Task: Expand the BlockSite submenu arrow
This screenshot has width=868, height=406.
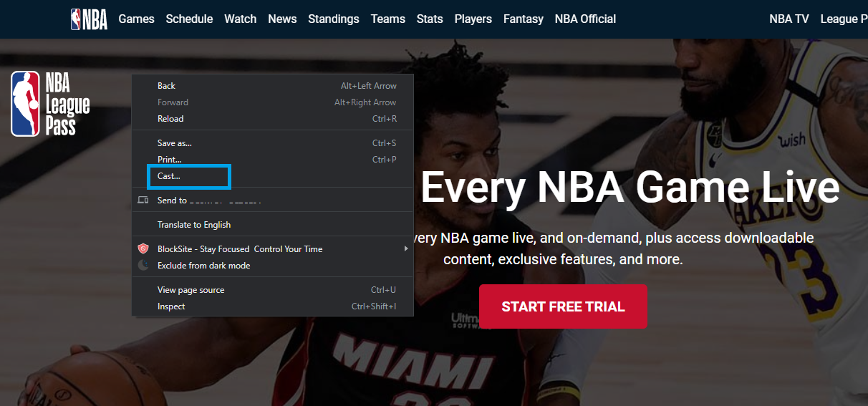Action: coord(406,249)
